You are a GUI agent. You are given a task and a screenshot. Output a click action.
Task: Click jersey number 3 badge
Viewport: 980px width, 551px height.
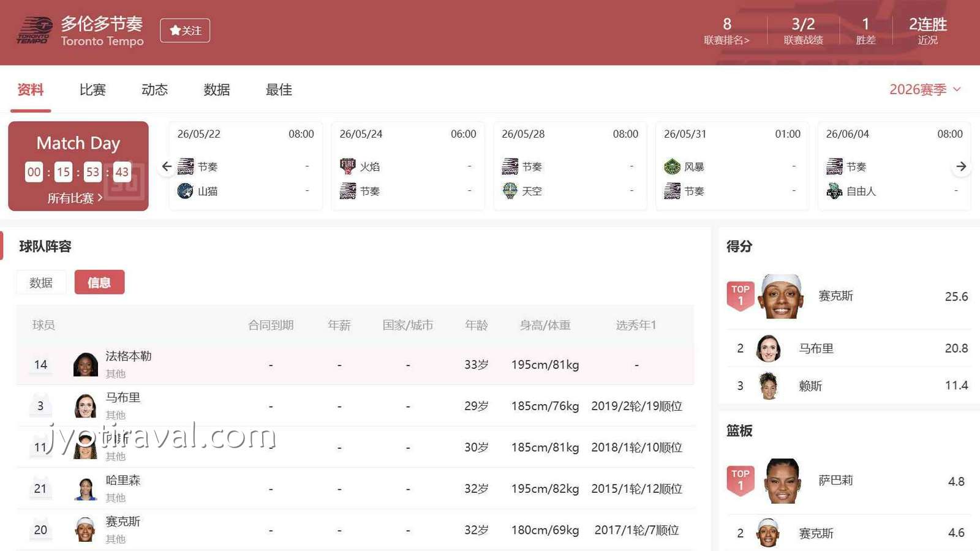click(x=40, y=406)
